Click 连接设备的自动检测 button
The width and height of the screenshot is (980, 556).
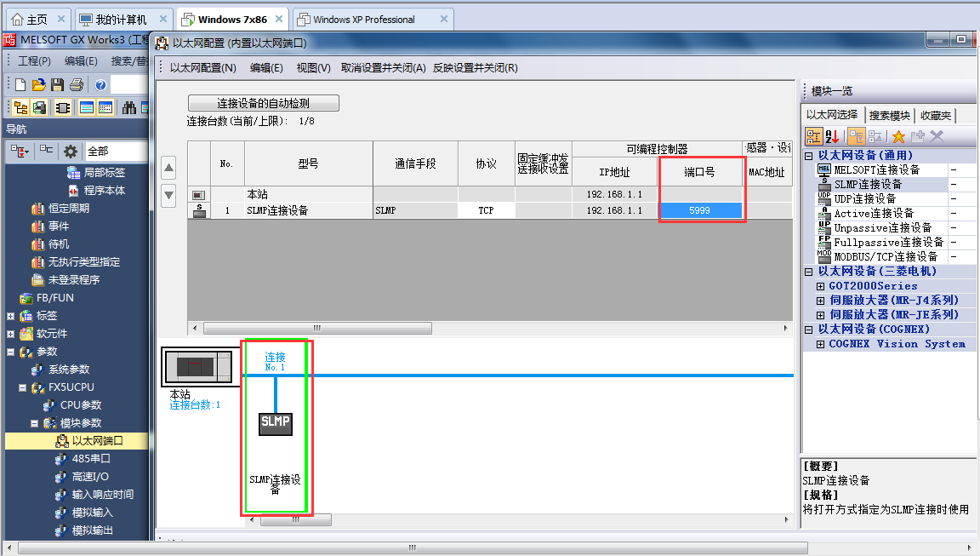pyautogui.click(x=264, y=103)
